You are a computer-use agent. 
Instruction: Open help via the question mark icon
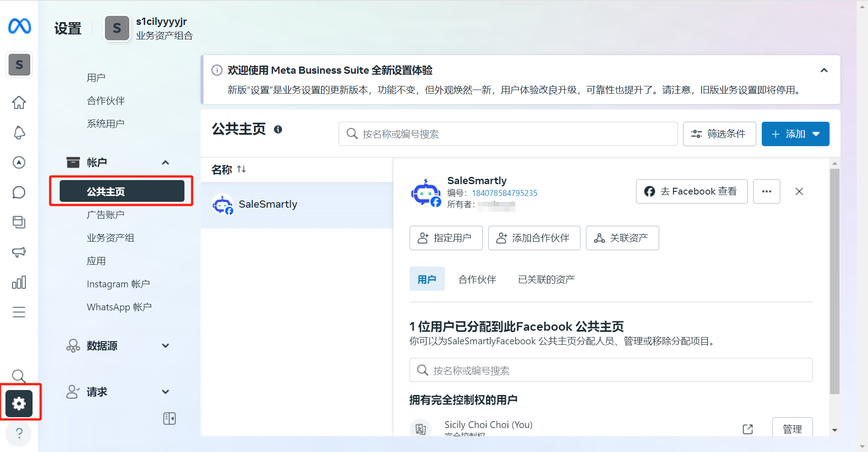coord(19,433)
